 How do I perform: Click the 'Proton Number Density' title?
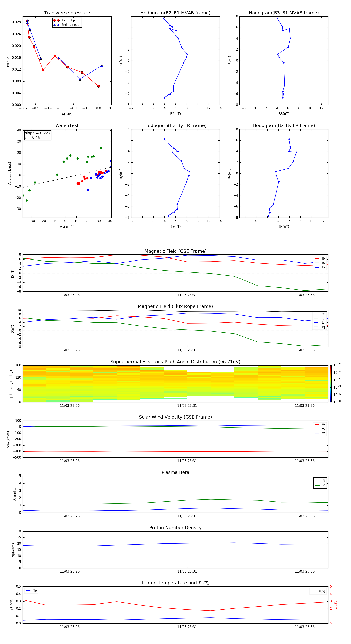[175, 528]
